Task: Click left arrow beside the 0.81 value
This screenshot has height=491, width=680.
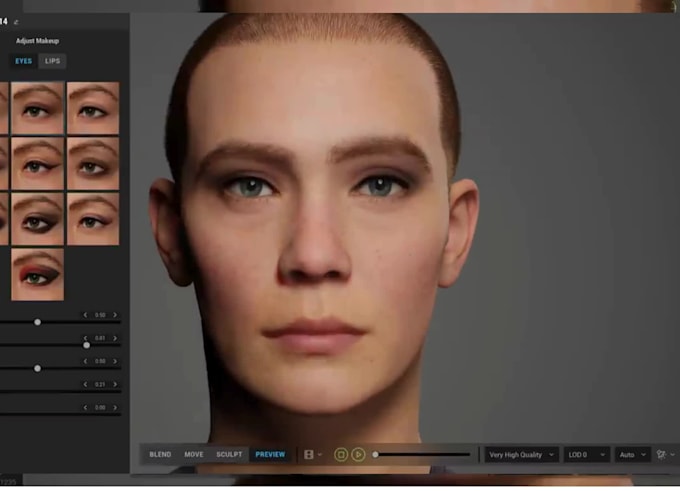Action: pos(85,338)
